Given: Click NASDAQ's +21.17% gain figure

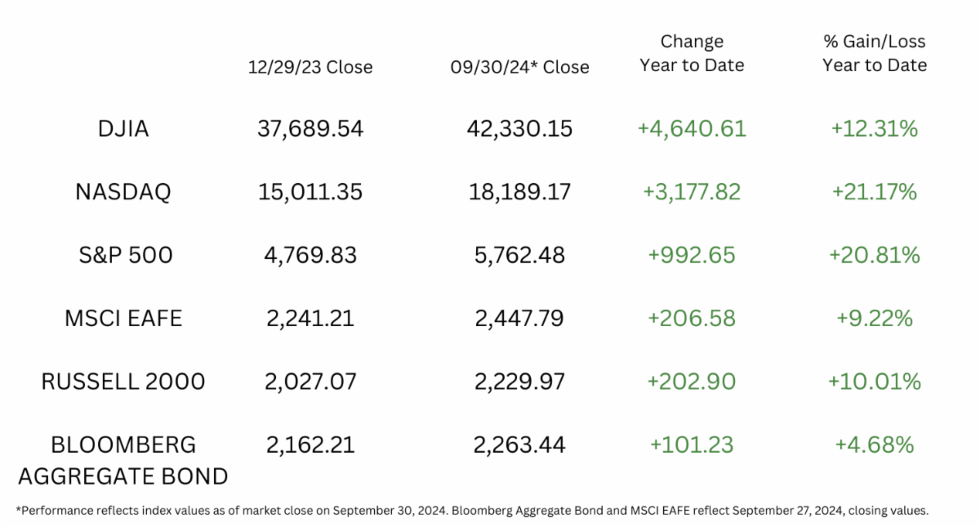Looking at the screenshot, I should pos(875,192).
